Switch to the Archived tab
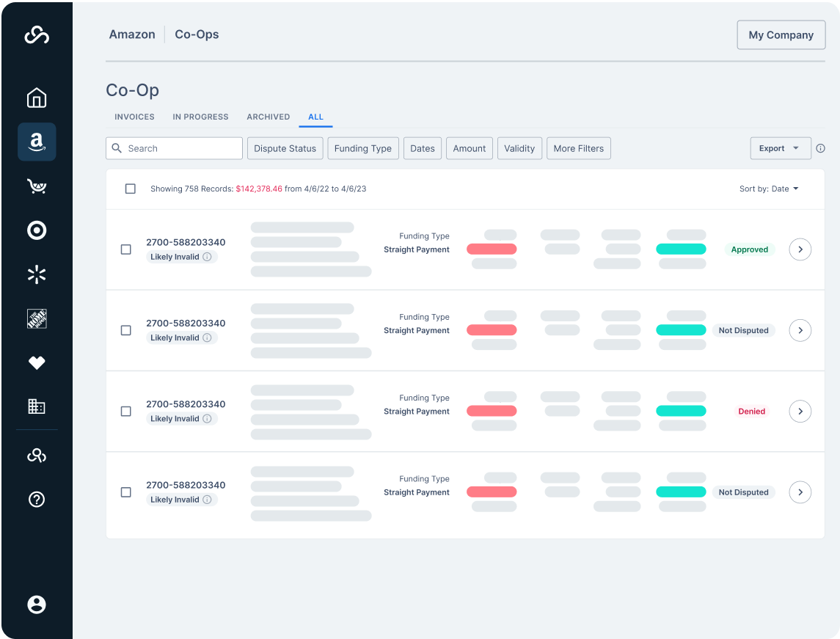The height and width of the screenshot is (639, 840). coord(268,117)
